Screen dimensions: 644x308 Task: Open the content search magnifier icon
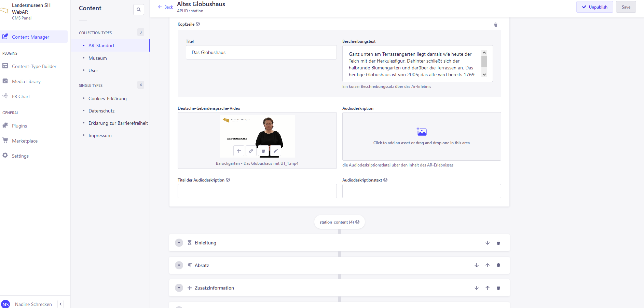139,10
